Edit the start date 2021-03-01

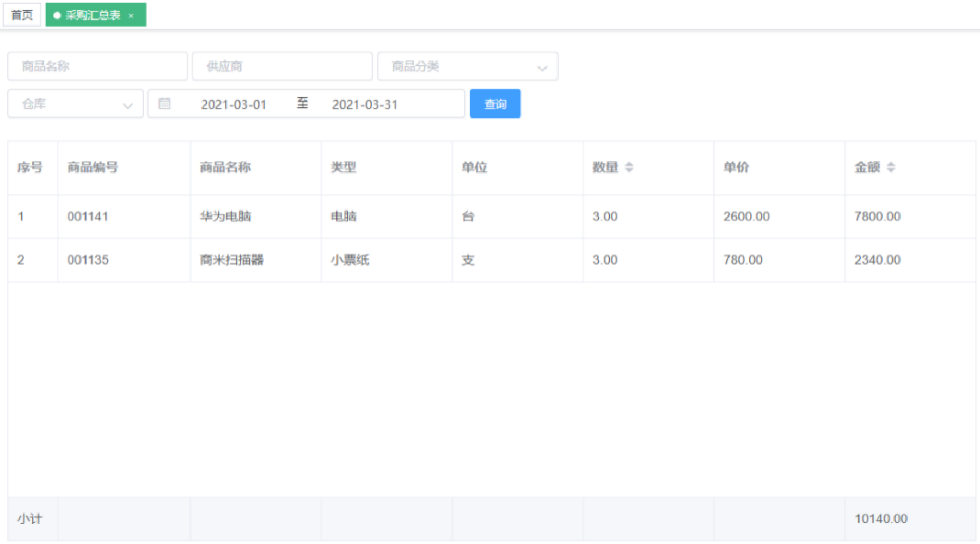pyautogui.click(x=234, y=104)
